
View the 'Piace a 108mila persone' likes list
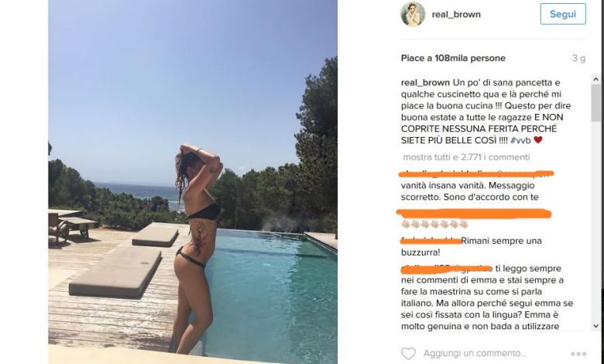click(453, 58)
